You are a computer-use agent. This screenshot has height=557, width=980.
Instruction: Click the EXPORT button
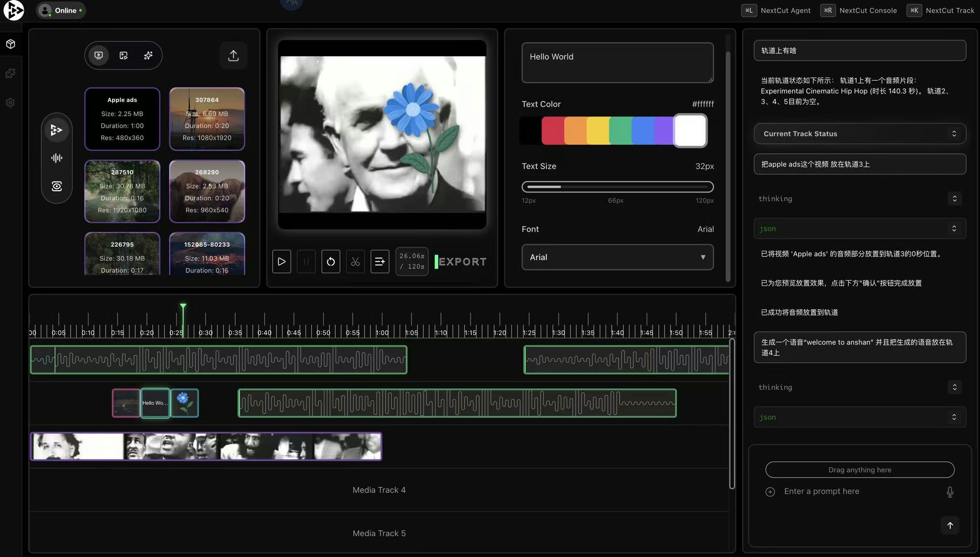click(x=462, y=262)
